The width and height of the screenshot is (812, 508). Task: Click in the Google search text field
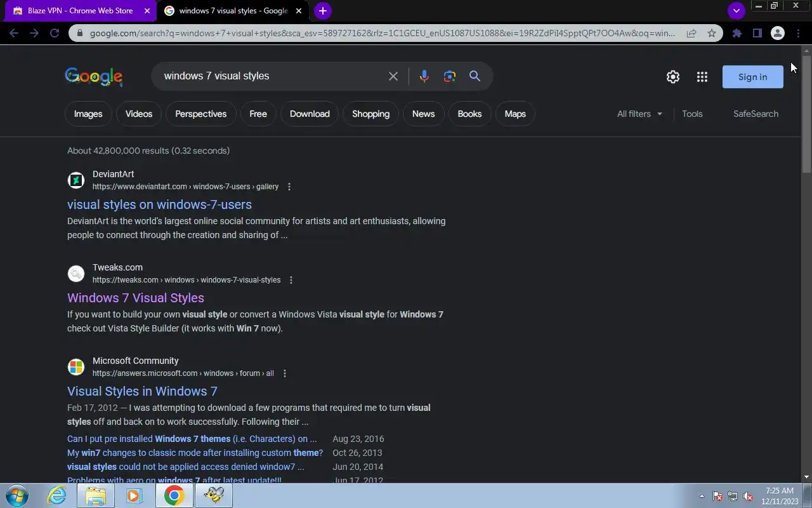coord(270,76)
